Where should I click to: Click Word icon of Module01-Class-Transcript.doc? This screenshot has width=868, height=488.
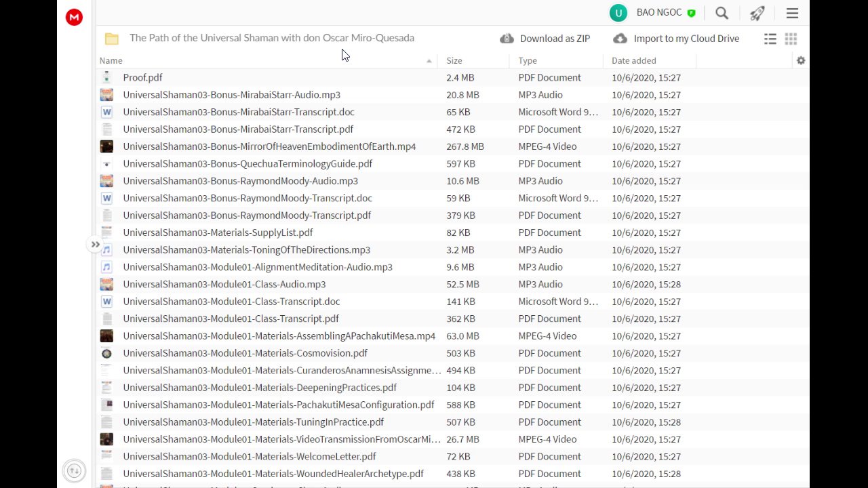[106, 301]
